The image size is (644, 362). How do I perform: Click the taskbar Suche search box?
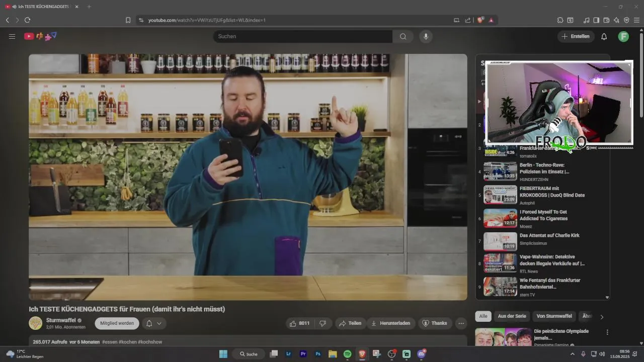point(250,354)
